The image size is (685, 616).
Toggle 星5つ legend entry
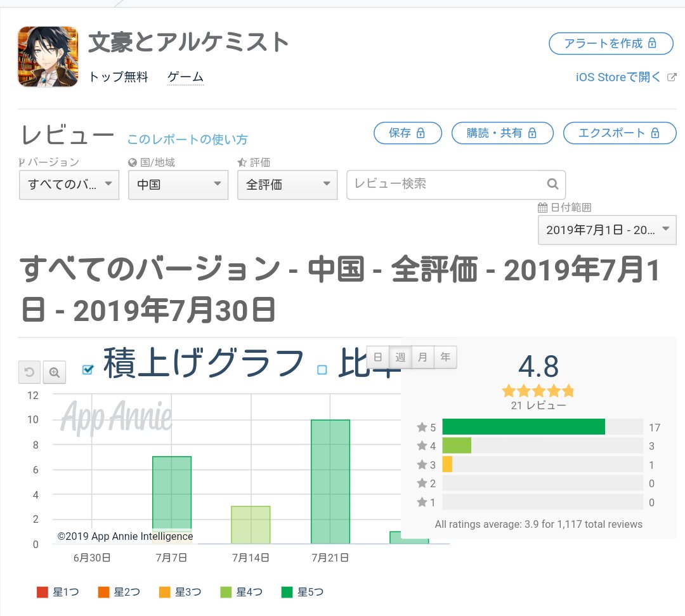tap(303, 593)
